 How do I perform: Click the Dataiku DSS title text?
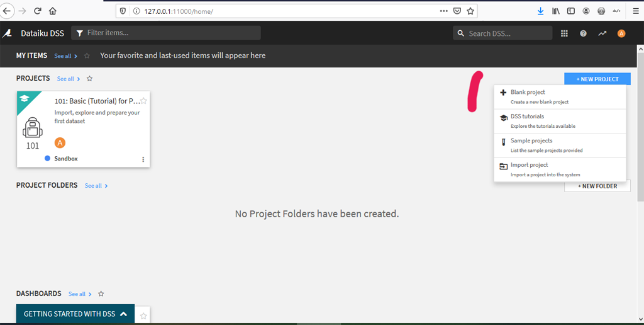click(x=43, y=33)
